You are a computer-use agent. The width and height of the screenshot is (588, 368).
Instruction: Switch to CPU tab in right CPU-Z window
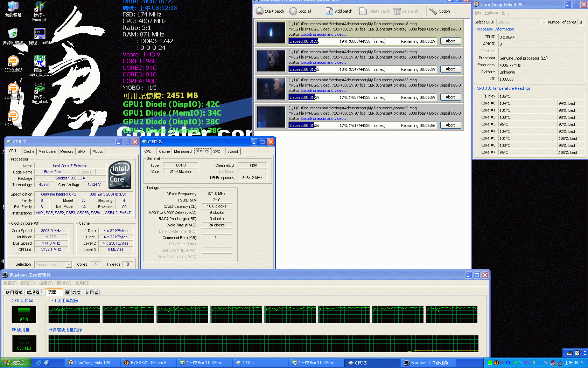(148, 151)
